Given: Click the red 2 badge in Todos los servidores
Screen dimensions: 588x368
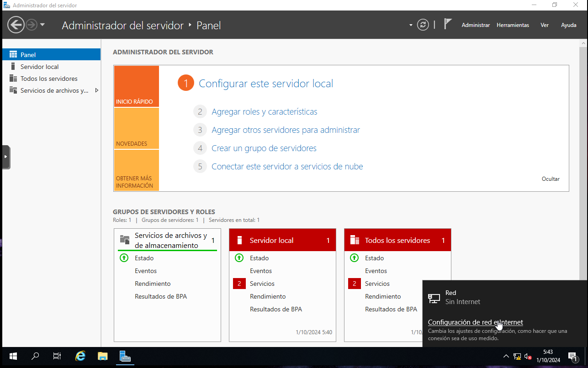Looking at the screenshot, I should click(355, 284).
